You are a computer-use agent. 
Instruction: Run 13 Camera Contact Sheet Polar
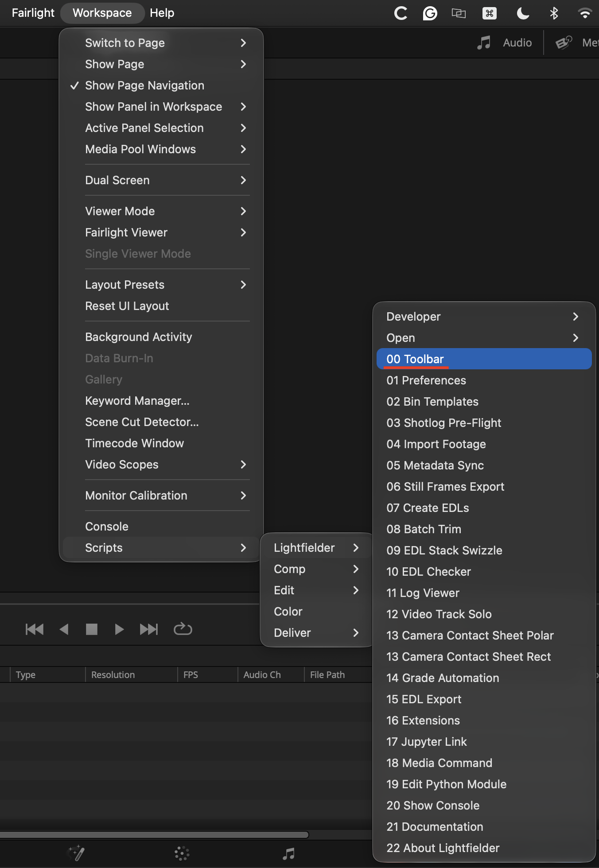click(484, 635)
